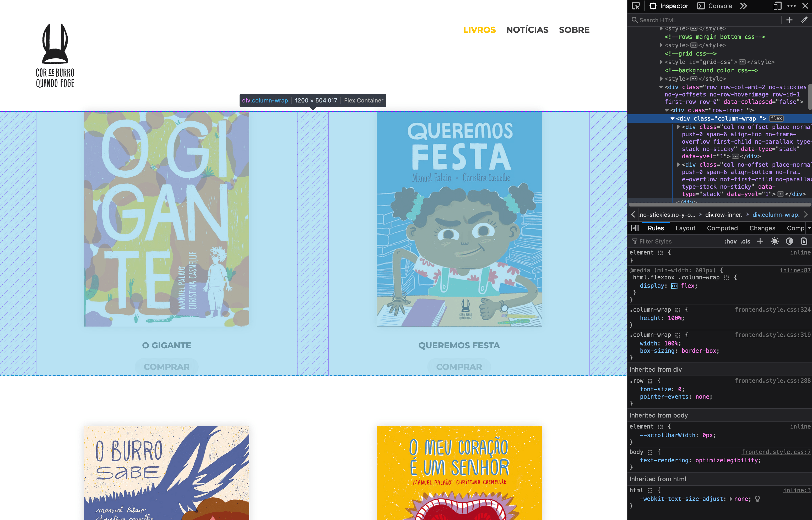Image resolution: width=812 pixels, height=520 pixels.
Task: Select the Inspector tab
Action: pyautogui.click(x=669, y=6)
